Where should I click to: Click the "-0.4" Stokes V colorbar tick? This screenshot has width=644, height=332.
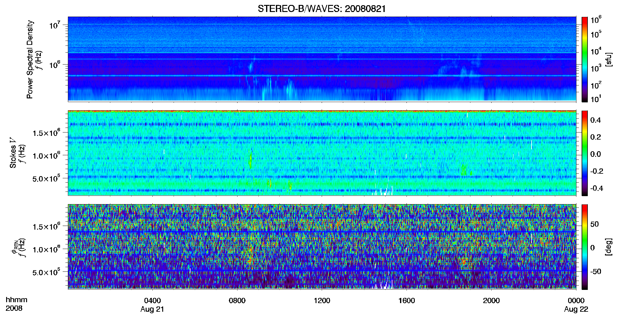tap(597, 188)
